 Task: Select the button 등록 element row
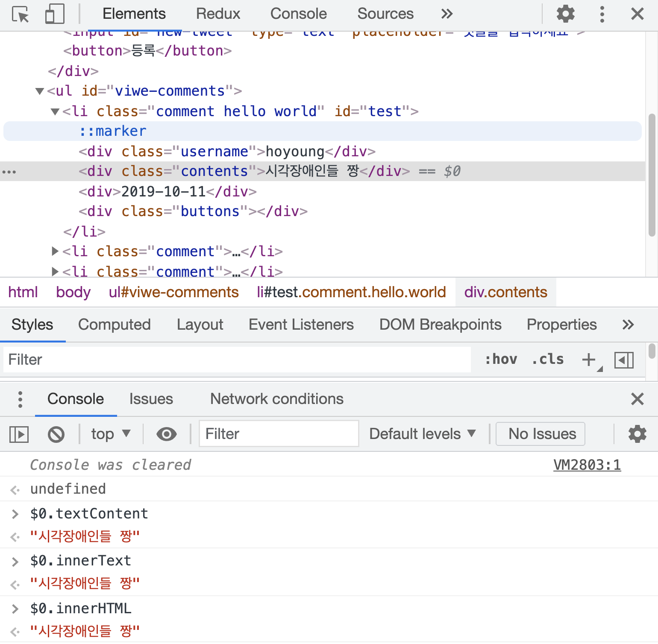(323, 51)
